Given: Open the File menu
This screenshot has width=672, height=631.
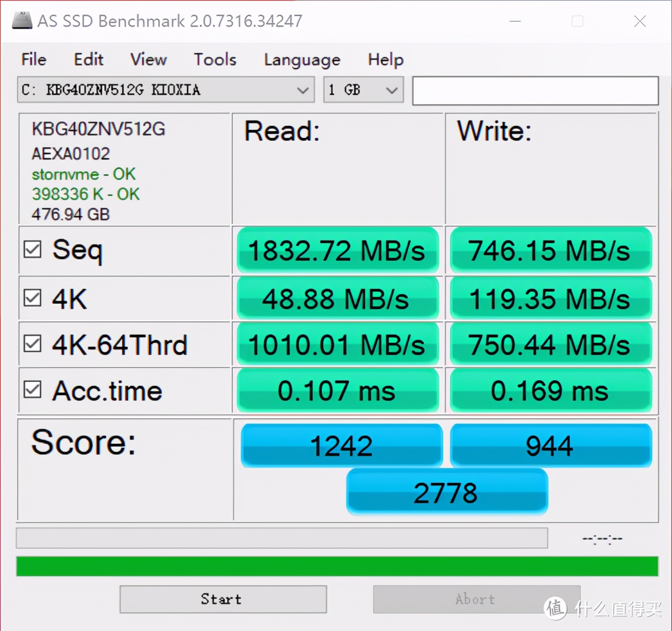Looking at the screenshot, I should coord(33,59).
